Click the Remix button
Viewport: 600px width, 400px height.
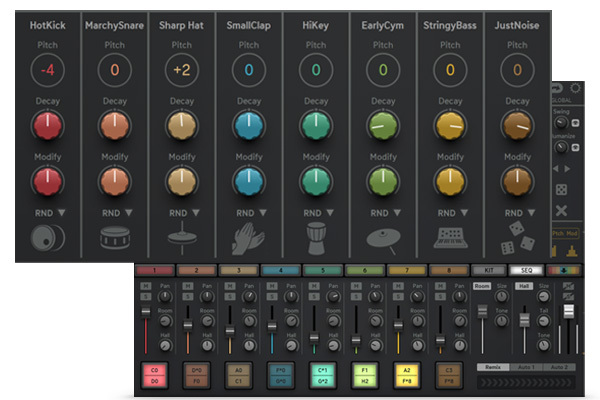(493, 367)
